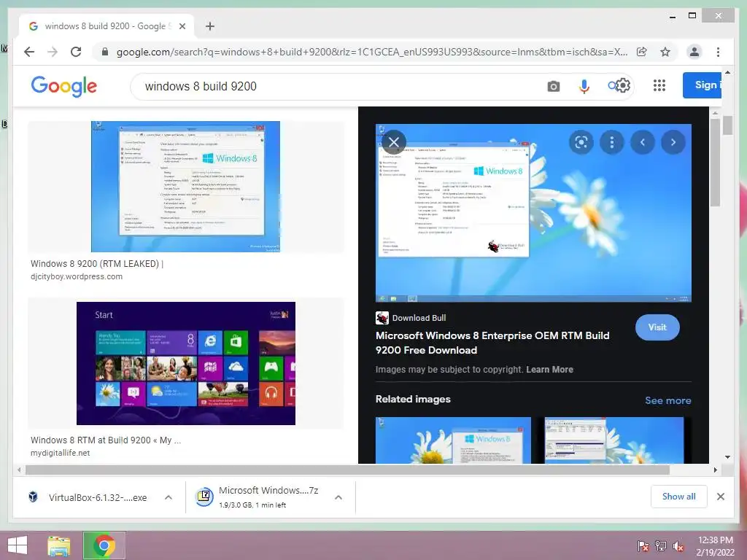Search inside image with Lens icon
747x560 pixels.
pyautogui.click(x=581, y=142)
